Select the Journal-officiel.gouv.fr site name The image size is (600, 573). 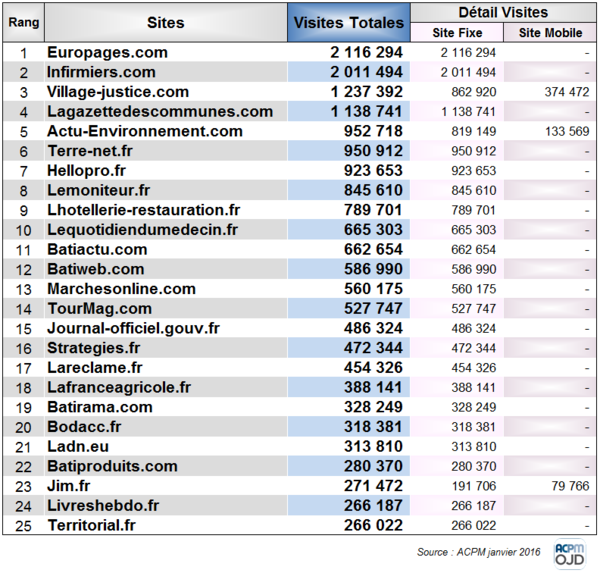point(133,328)
